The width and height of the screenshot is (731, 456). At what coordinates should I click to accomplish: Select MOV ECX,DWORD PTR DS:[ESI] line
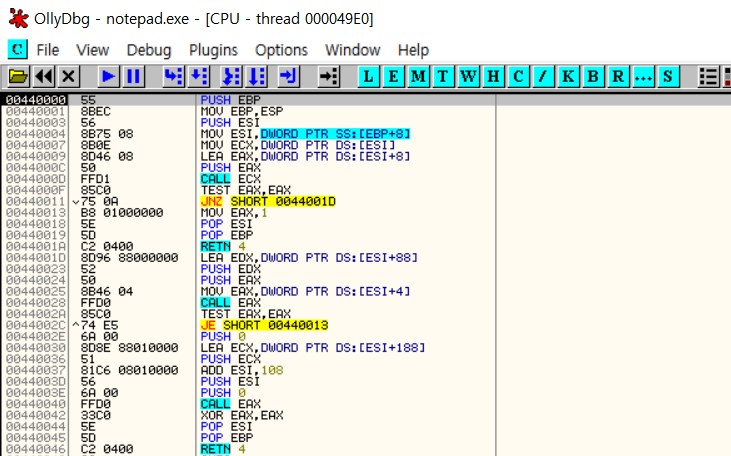coord(298,145)
